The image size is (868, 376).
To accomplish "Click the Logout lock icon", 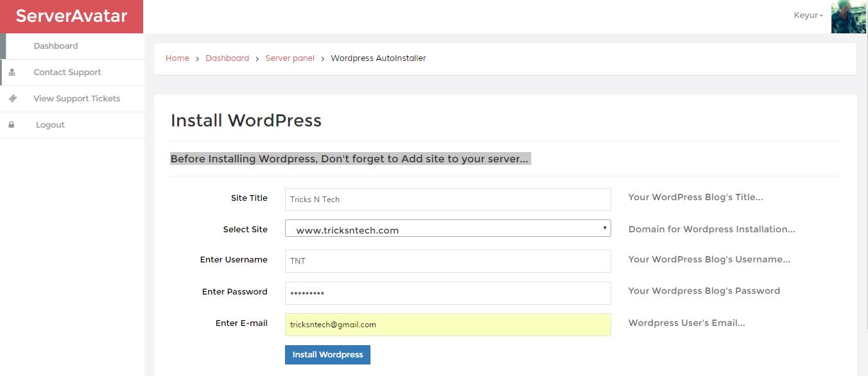I will point(12,125).
